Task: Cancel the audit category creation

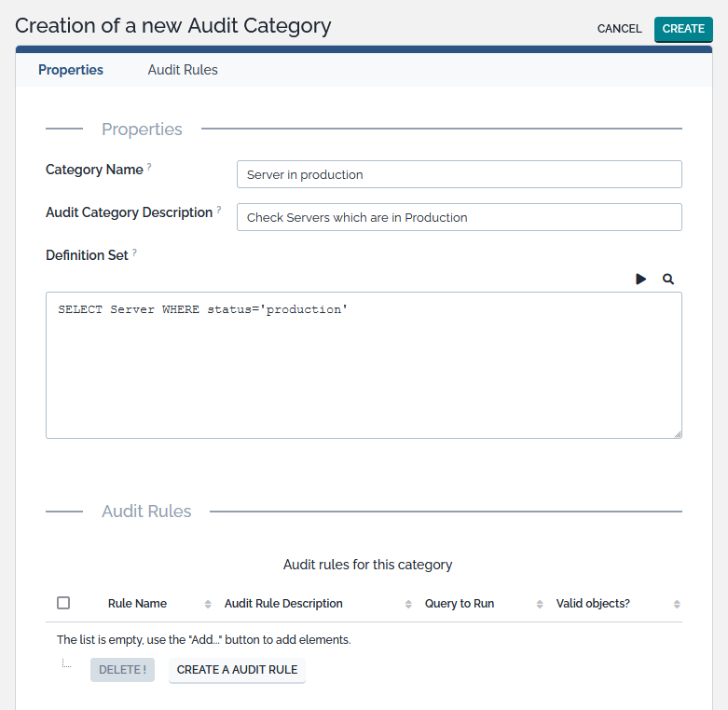Action: tap(619, 29)
